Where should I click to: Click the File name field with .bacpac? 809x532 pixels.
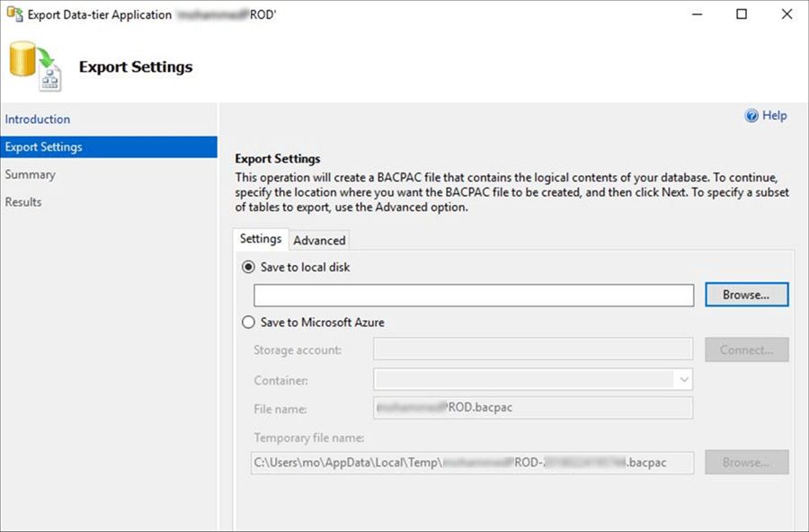coord(533,408)
